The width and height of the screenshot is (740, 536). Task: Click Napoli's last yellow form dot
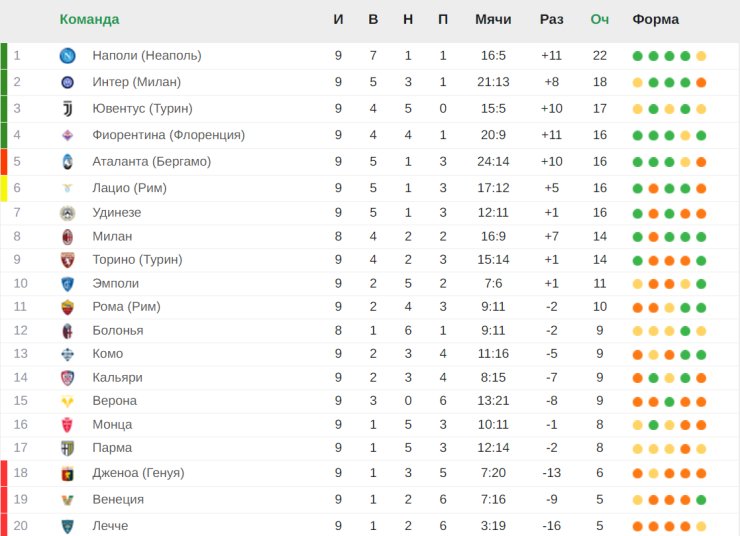click(x=701, y=56)
